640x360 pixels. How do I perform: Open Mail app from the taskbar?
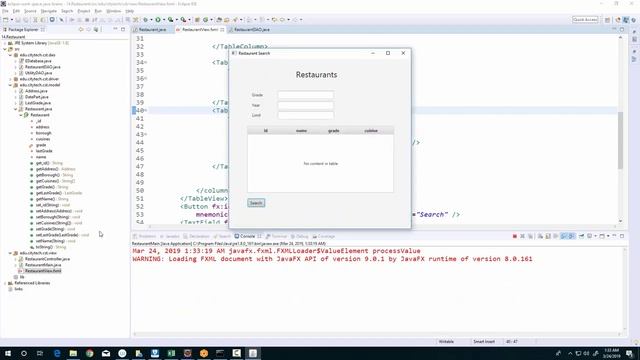click(x=106, y=353)
